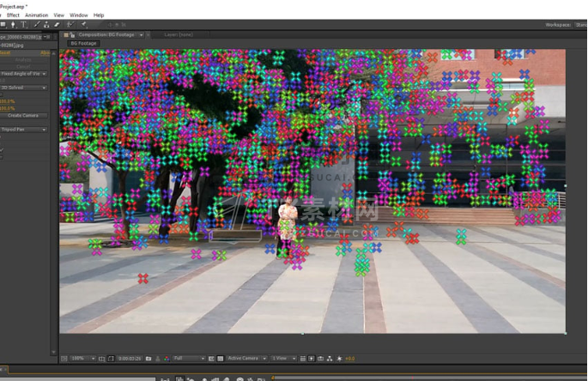Viewport: 588px width, 381px height.
Task: Click the Comp Flowchart icon
Action: point(330,359)
